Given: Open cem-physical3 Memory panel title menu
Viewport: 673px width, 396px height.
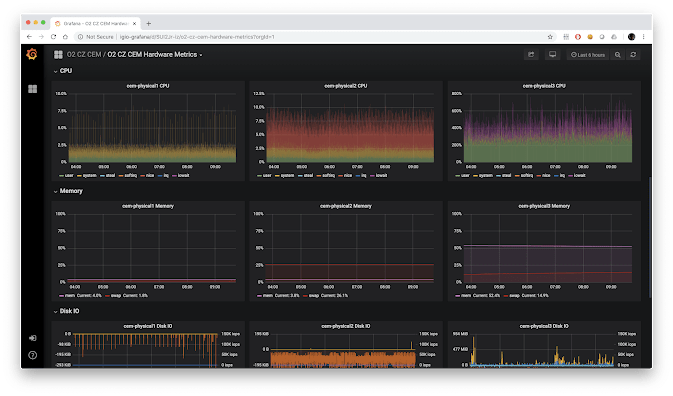Looking at the screenshot, I should 544,206.
